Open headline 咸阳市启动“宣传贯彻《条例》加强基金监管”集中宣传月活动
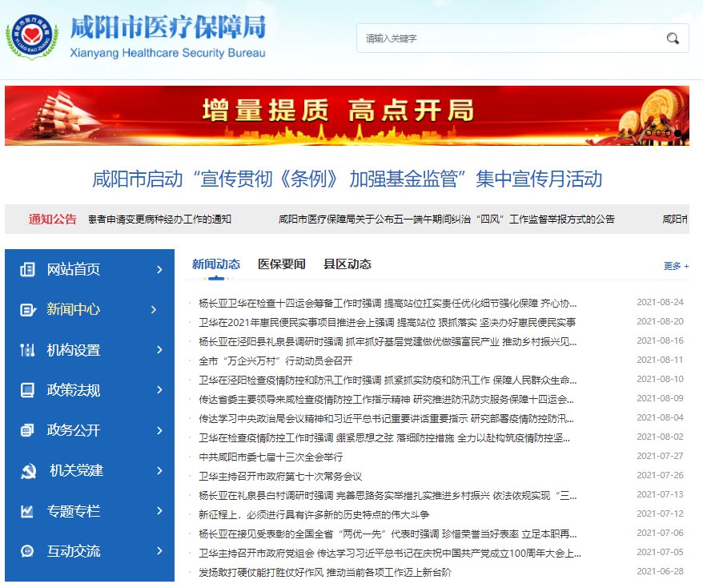The width and height of the screenshot is (703, 588). [347, 179]
